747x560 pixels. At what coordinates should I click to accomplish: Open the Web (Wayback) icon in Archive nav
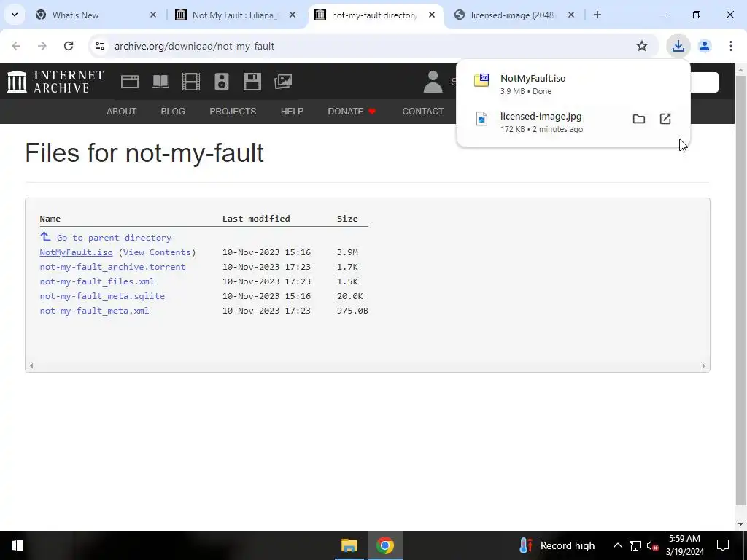pyautogui.click(x=130, y=82)
